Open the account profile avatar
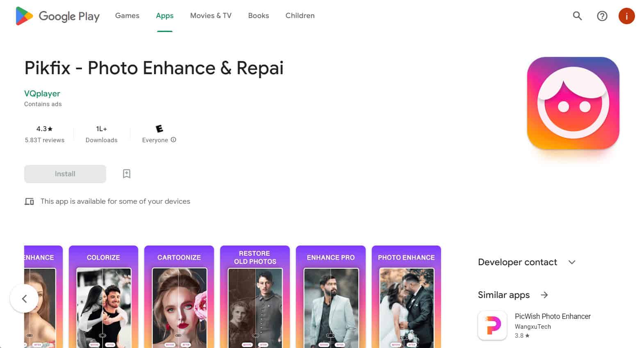644x348 pixels. click(x=626, y=16)
